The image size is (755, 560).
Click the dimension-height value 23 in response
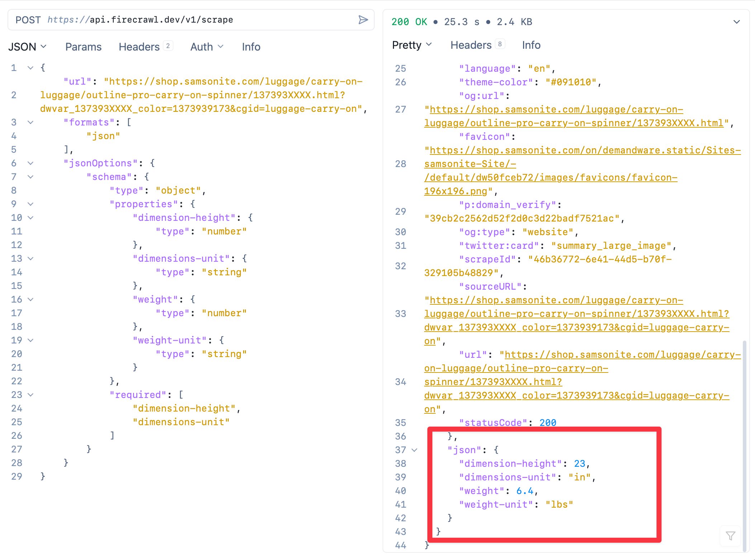click(580, 464)
